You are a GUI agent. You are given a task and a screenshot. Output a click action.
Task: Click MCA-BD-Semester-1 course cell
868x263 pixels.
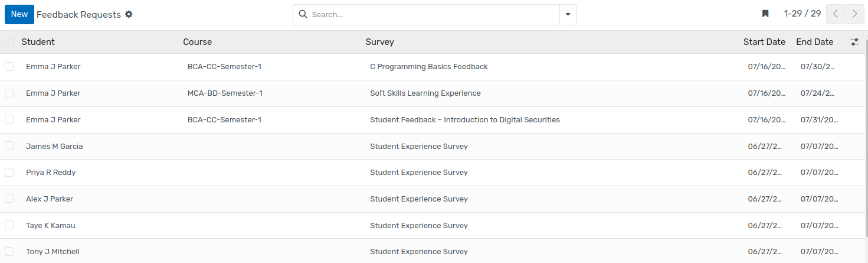[225, 93]
